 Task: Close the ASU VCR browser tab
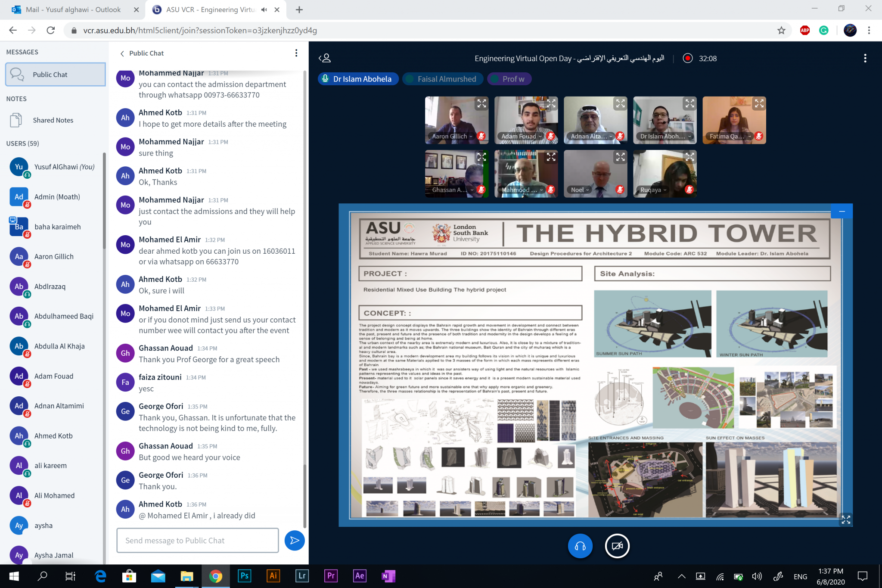tap(277, 9)
